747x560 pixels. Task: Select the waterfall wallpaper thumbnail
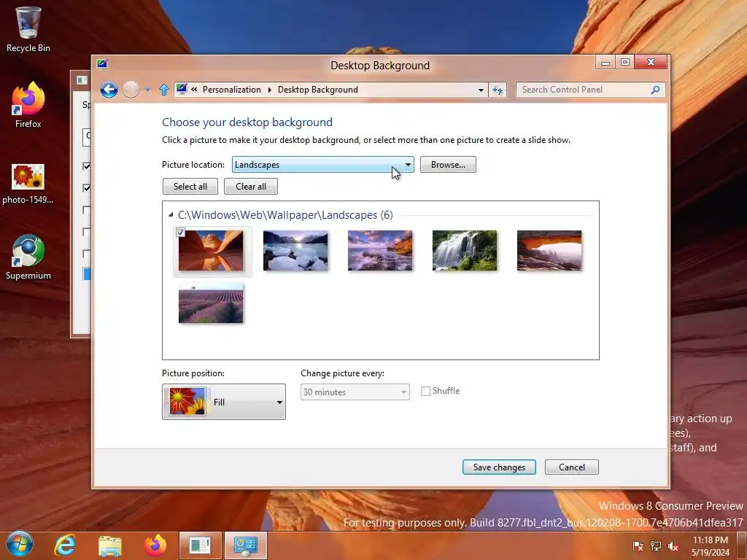465,251
